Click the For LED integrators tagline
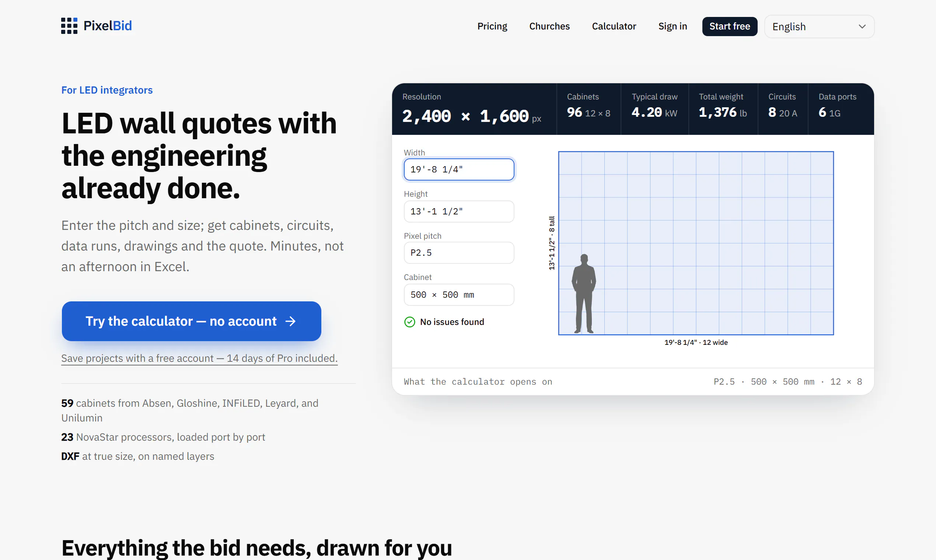 tap(107, 90)
